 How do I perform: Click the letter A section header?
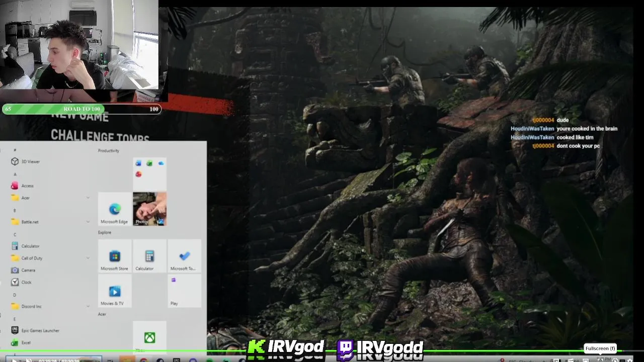pyautogui.click(x=15, y=174)
